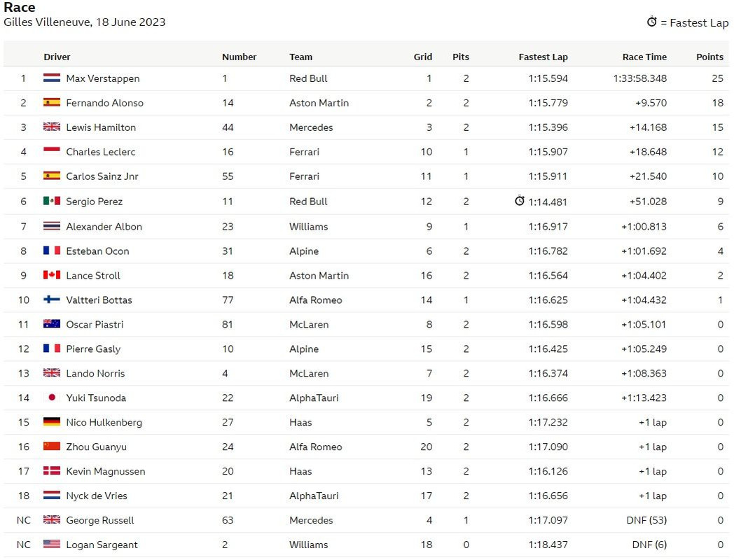734x560 pixels.
Task: Click driver name Lewis Hamilton
Action: 101,127
